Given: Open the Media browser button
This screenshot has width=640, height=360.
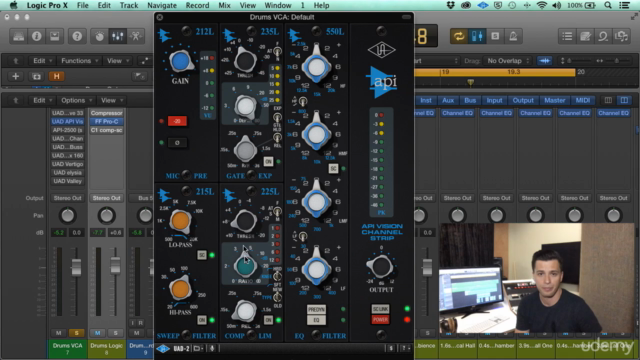Looking at the screenshot, I should pos(621,36).
